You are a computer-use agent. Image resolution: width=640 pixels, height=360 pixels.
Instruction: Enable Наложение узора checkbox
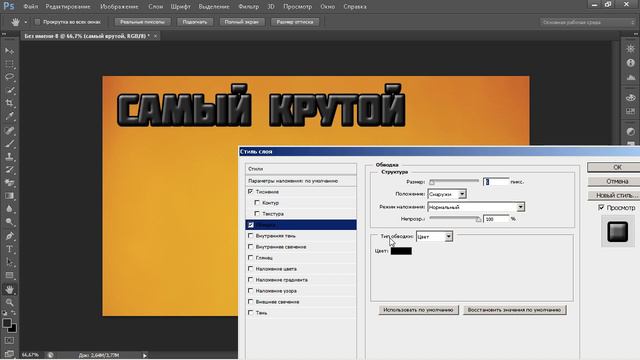pyautogui.click(x=251, y=291)
